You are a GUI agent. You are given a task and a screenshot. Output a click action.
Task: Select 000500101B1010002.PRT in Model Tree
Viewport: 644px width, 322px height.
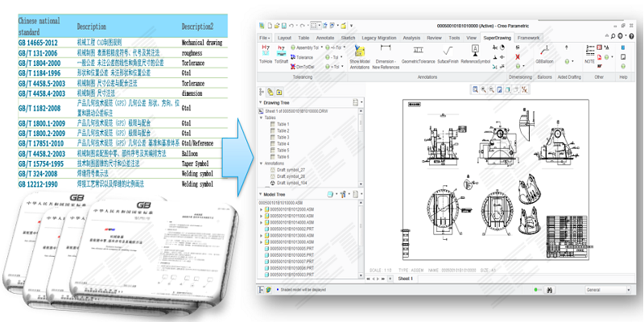click(x=289, y=229)
